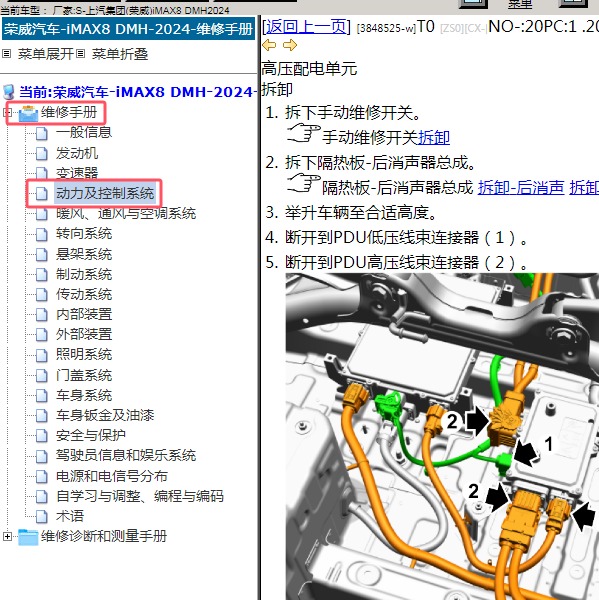Click the page icon beside 发动机

tap(42, 154)
